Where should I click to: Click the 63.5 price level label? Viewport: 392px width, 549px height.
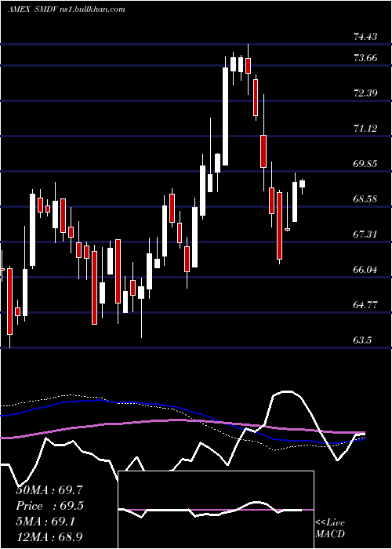[362, 340]
